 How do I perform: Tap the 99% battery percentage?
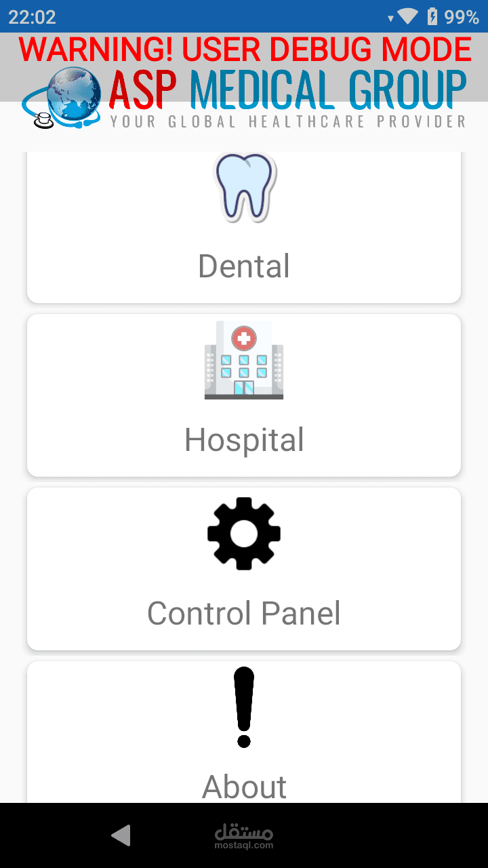pyautogui.click(x=462, y=17)
